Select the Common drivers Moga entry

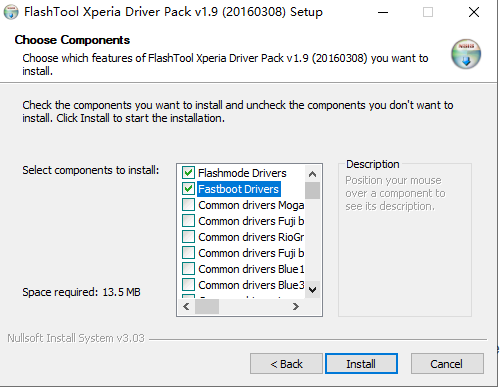coord(251,205)
